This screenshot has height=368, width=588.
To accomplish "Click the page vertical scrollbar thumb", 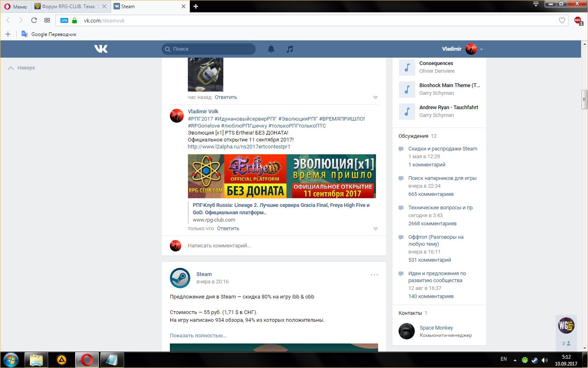I will click(x=584, y=99).
